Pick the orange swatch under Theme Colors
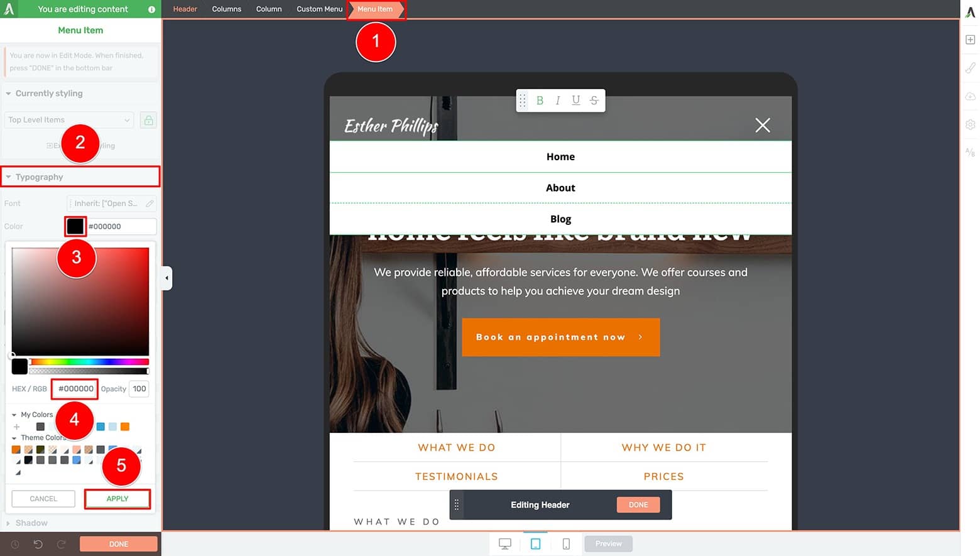980x556 pixels. pos(16,449)
